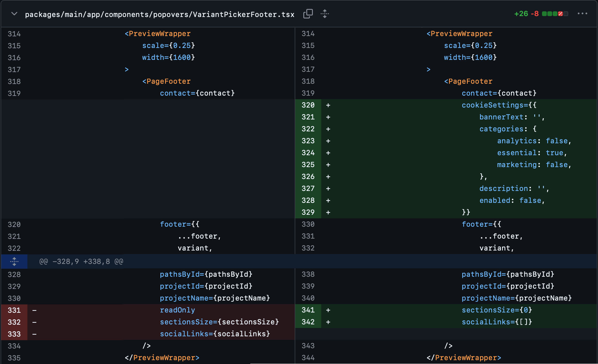The width and height of the screenshot is (598, 364).
Task: Collapse the VariantPickerFooter.tsx diff
Action: pos(13,14)
